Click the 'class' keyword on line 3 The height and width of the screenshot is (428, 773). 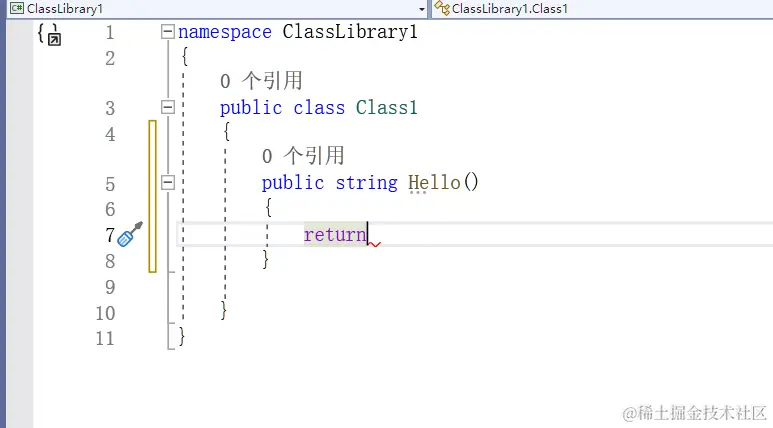pyautogui.click(x=319, y=107)
